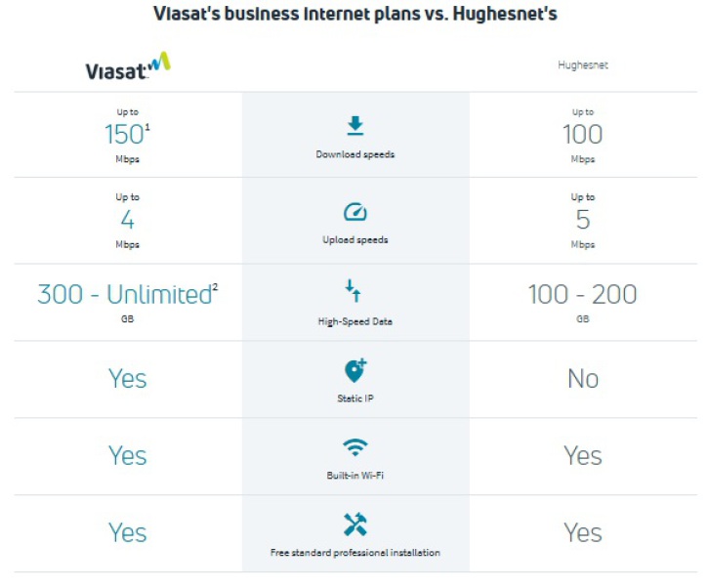Select Hughesnet's 100 Mbps download value
Viewport: 708px width, 588px height.
pyautogui.click(x=583, y=135)
